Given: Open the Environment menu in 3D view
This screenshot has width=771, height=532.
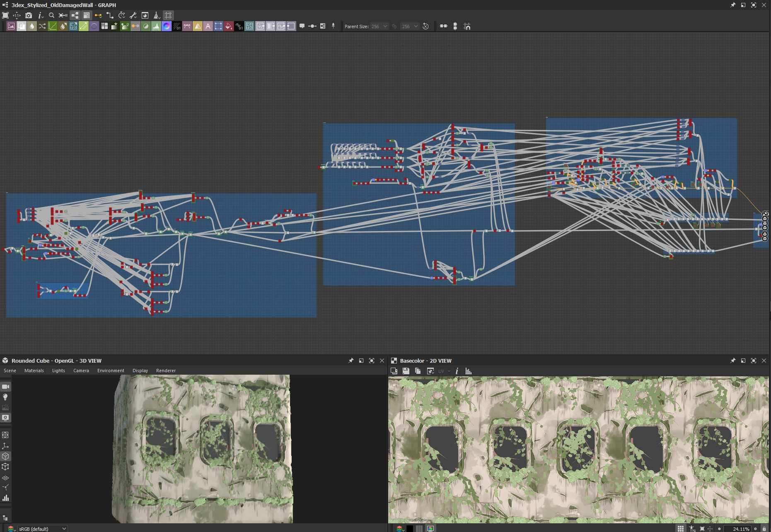Looking at the screenshot, I should (x=111, y=371).
